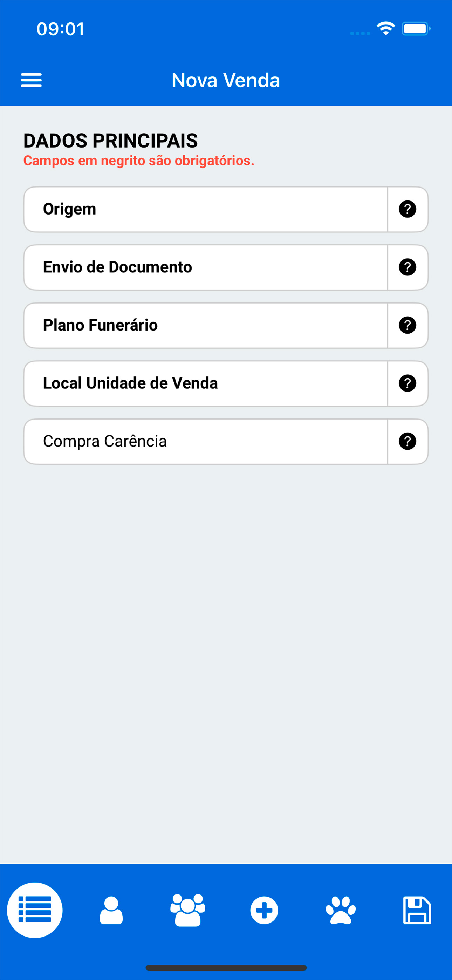Show help for Local Unidade de Venda

point(407,383)
